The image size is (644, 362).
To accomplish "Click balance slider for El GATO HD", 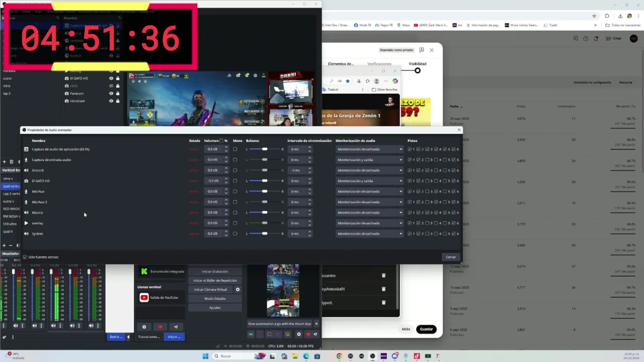I will [265, 181].
